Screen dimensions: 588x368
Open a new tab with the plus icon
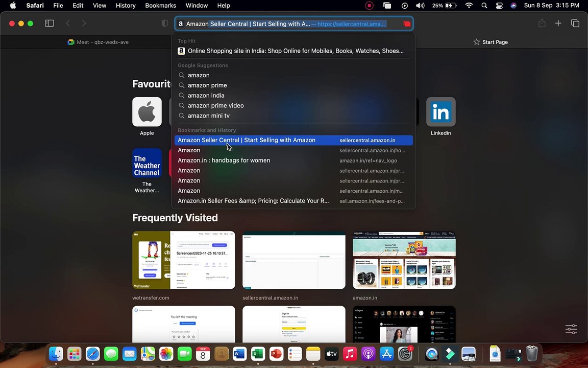pyautogui.click(x=558, y=24)
